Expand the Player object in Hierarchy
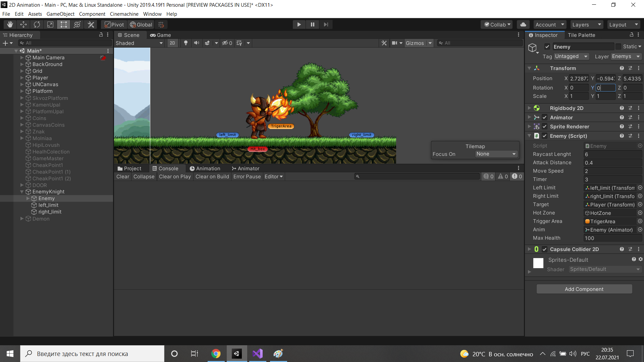The height and width of the screenshot is (362, 644). point(22,77)
